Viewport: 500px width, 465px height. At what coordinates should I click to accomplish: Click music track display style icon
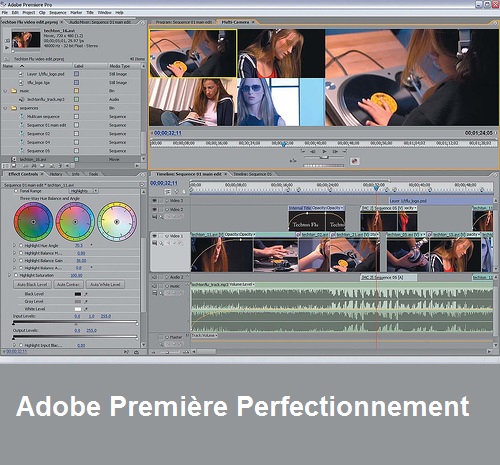click(x=155, y=293)
